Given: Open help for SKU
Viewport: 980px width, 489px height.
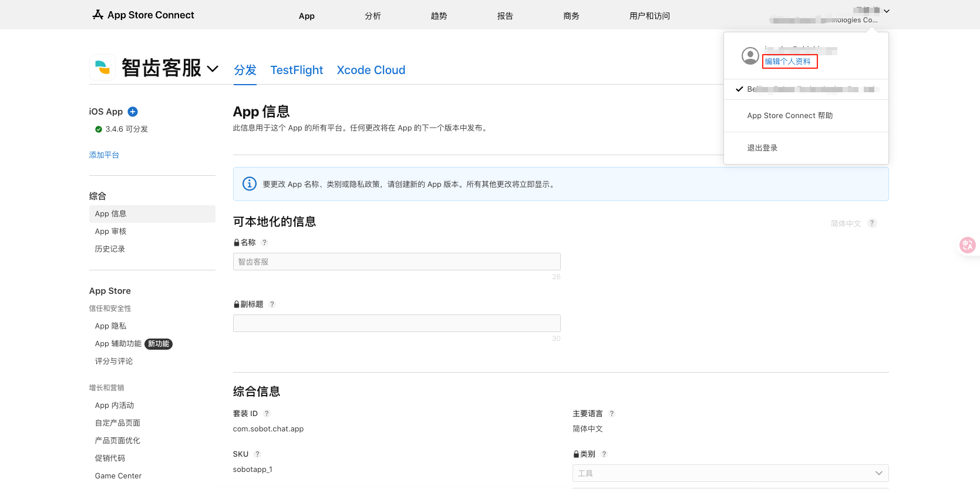Looking at the screenshot, I should coord(257,454).
